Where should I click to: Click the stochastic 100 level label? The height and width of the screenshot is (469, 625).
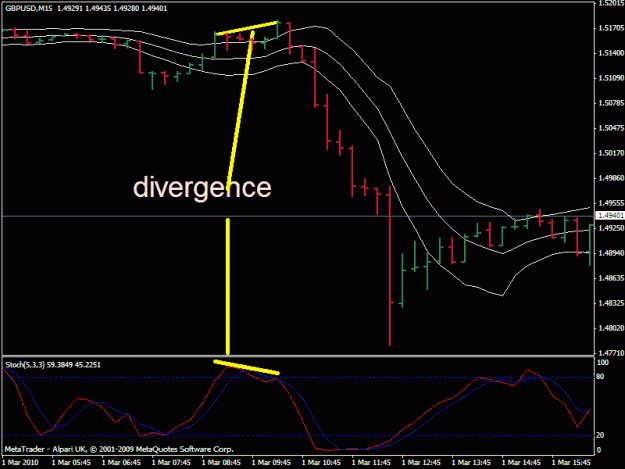[603, 362]
